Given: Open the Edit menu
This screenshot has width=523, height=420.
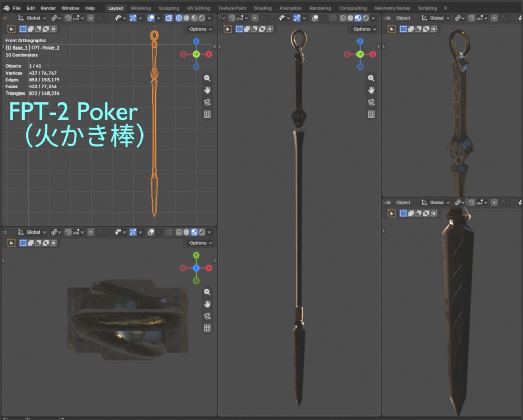Looking at the screenshot, I should coord(31,8).
